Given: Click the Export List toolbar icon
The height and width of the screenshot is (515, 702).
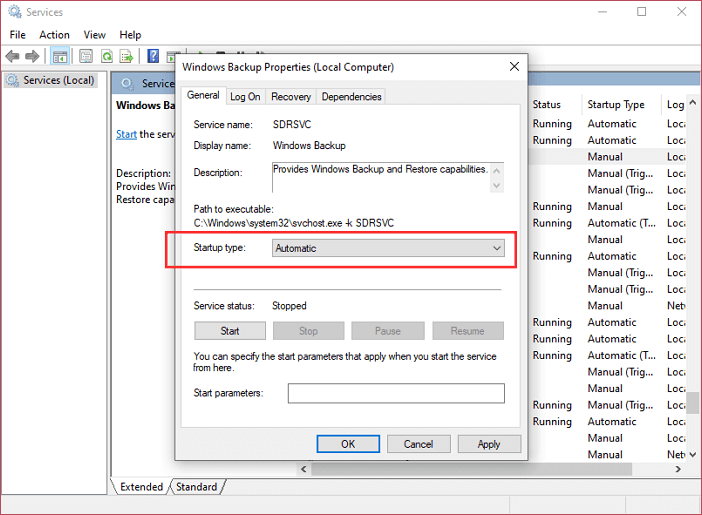Looking at the screenshot, I should (x=127, y=56).
